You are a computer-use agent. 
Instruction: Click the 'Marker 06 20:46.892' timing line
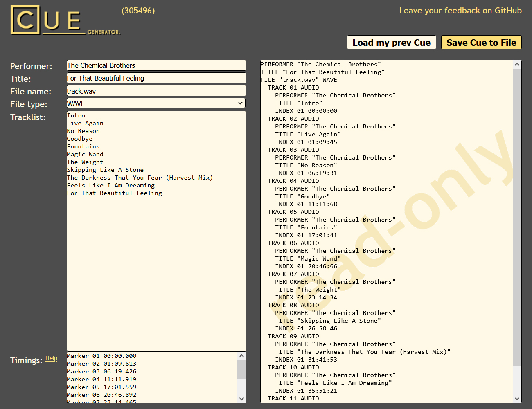coord(101,395)
